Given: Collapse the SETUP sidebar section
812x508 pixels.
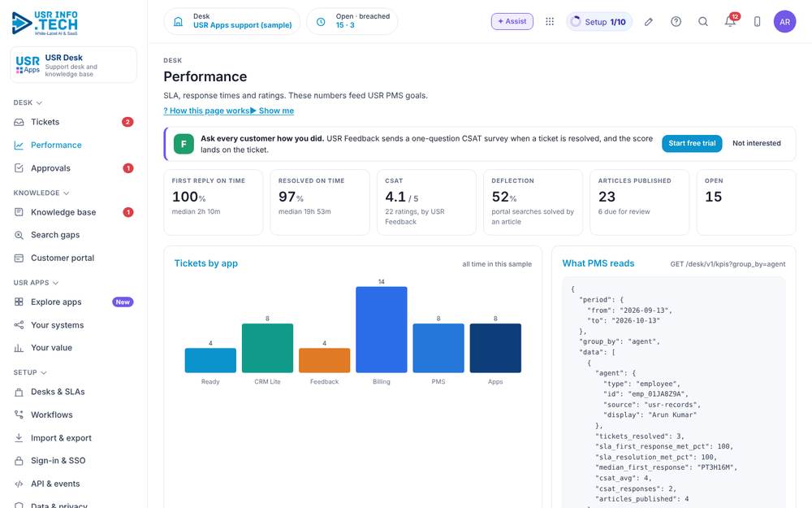Looking at the screenshot, I should pos(30,372).
